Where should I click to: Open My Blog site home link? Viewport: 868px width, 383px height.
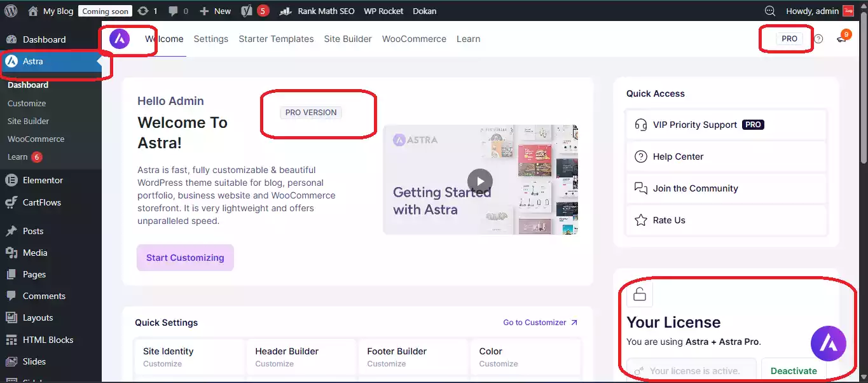point(51,11)
